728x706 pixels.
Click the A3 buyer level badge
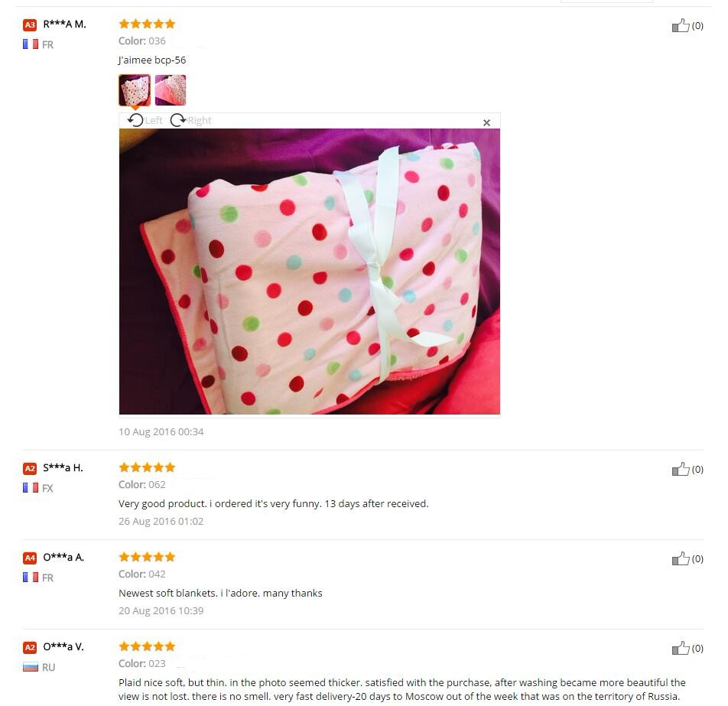click(x=30, y=24)
